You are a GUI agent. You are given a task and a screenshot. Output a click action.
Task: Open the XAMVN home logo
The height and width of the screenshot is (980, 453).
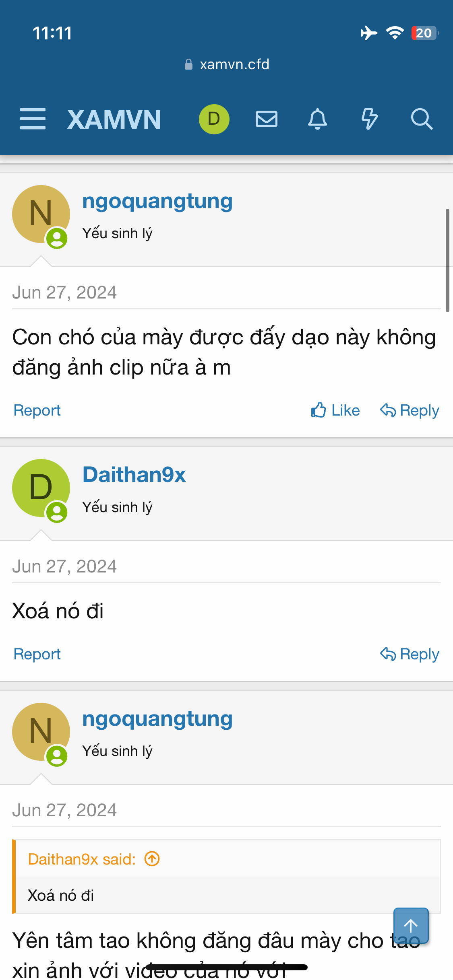pos(114,119)
